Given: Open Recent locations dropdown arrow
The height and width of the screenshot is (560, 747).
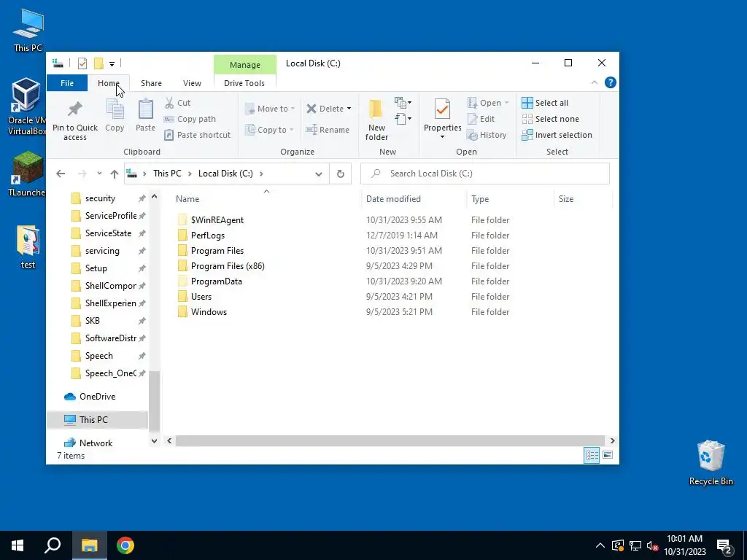Looking at the screenshot, I should coord(99,174).
